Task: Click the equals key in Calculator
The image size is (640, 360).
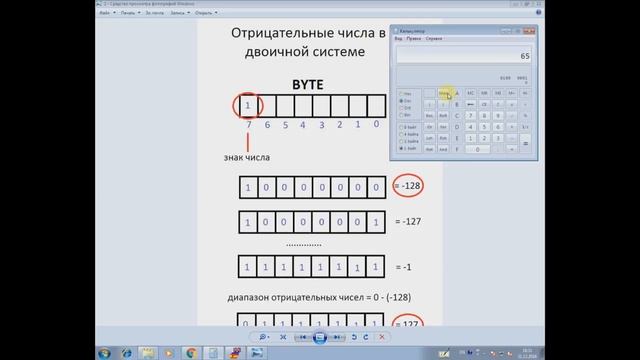Action: pos(525,143)
